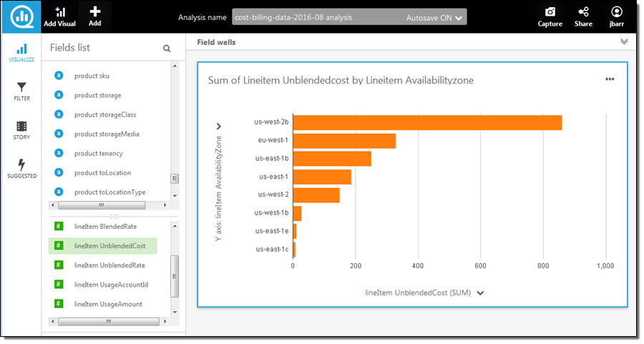
Task: Select the product storageClass field
Action: pyautogui.click(x=104, y=114)
